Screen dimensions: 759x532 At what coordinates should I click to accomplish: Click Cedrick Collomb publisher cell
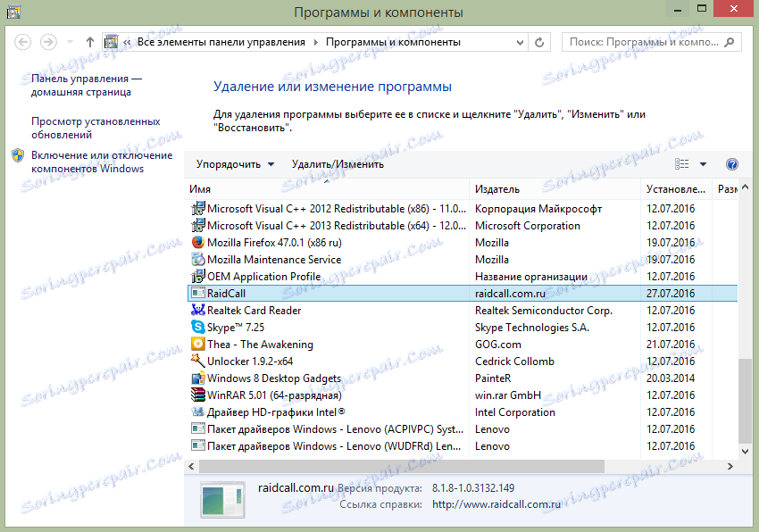pyautogui.click(x=514, y=362)
